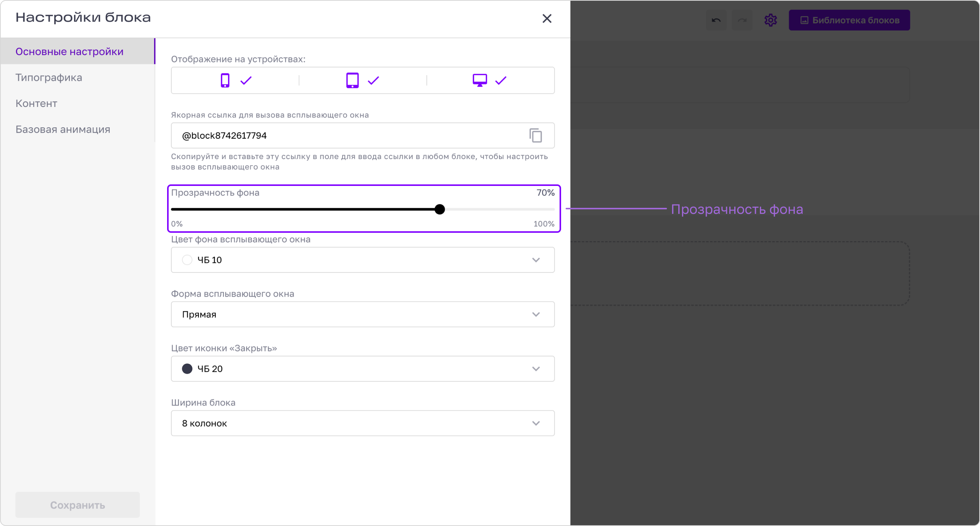Screen dimensions: 980x526
Task: Toggle tablet display icon
Action: (352, 80)
